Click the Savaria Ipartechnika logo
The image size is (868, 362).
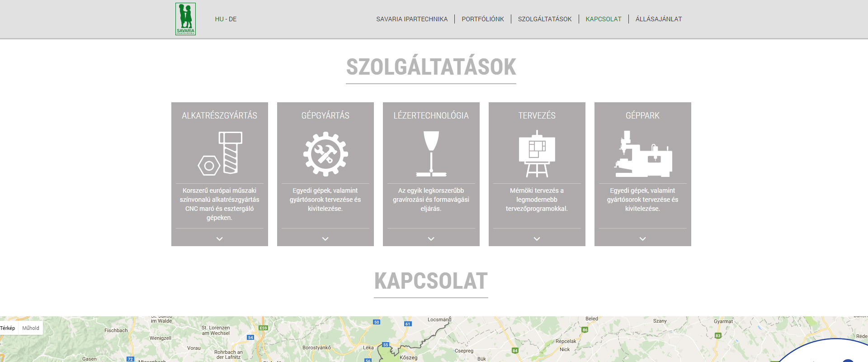[x=185, y=19]
